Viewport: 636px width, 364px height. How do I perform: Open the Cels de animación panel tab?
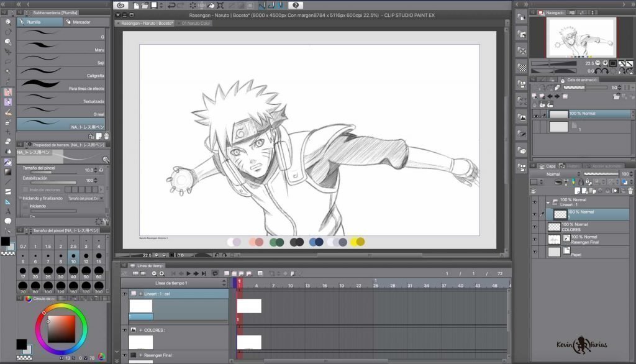coord(579,80)
